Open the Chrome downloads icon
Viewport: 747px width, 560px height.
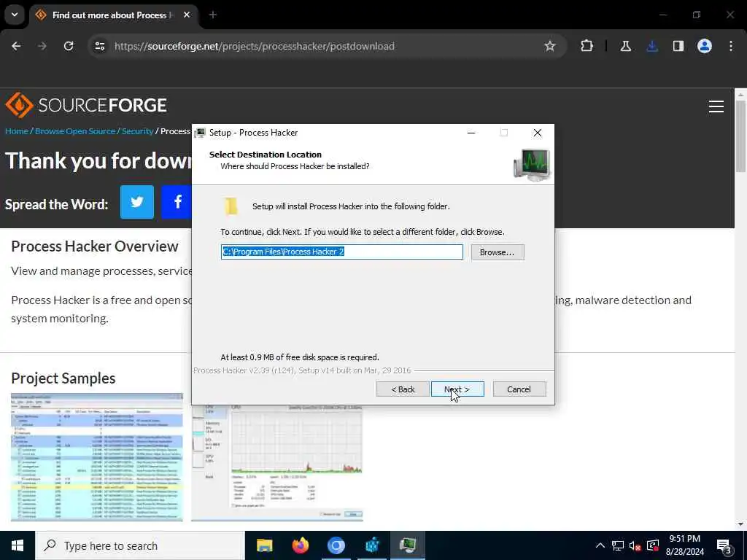coord(652,46)
